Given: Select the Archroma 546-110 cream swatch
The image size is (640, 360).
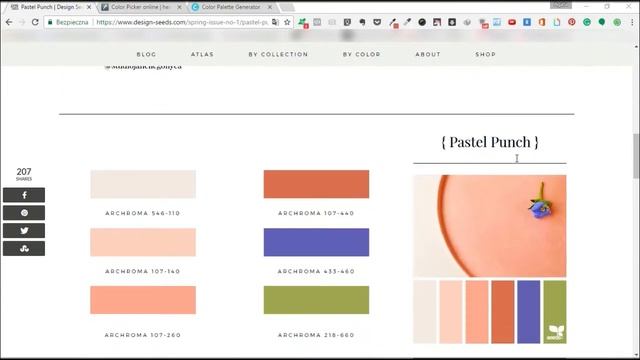Looking at the screenshot, I should (143, 184).
